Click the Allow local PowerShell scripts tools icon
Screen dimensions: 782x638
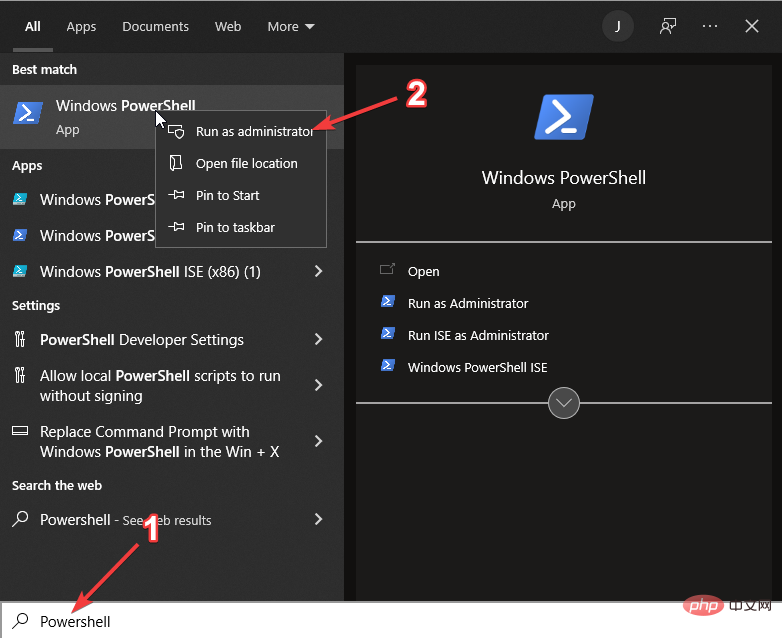click(19, 375)
